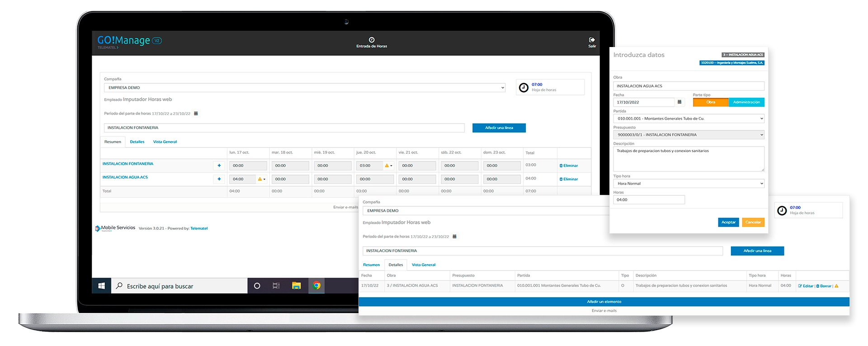Click Añadir una línea in laptop window
Screen dimensions: 868x346
coord(499,128)
